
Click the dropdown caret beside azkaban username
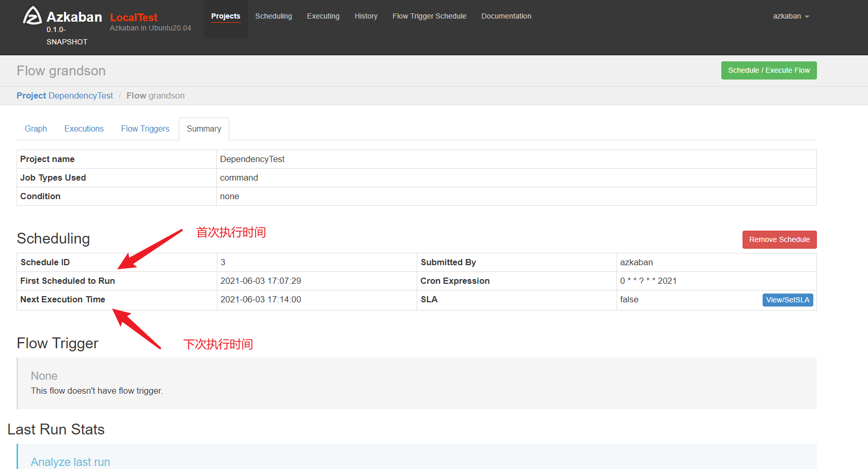coord(807,17)
